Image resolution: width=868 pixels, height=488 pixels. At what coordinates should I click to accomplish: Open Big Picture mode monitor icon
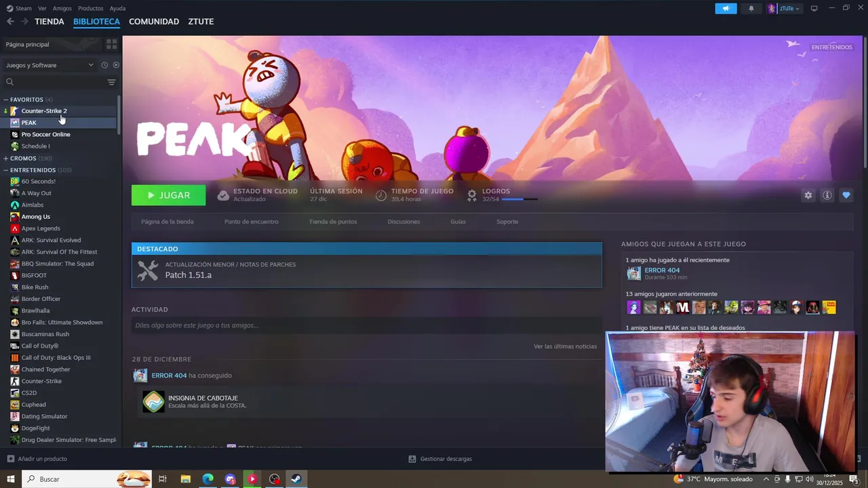coord(814,8)
